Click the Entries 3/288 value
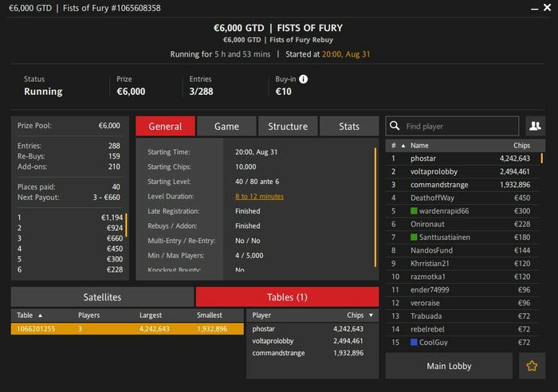This screenshot has height=392, width=558. coord(201,92)
